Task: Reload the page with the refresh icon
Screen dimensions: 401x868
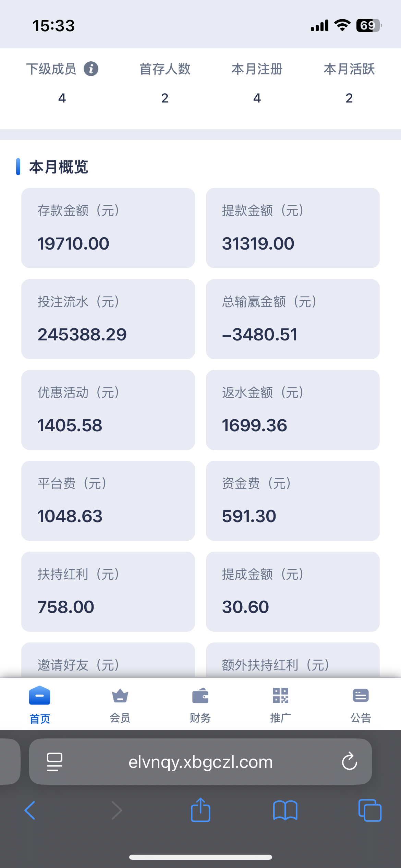Action: tap(349, 762)
